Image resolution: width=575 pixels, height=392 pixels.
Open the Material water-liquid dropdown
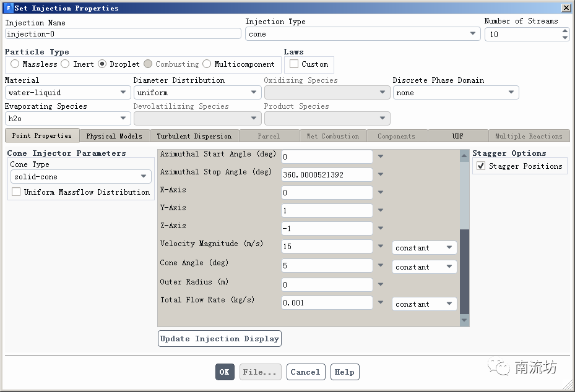pyautogui.click(x=67, y=93)
